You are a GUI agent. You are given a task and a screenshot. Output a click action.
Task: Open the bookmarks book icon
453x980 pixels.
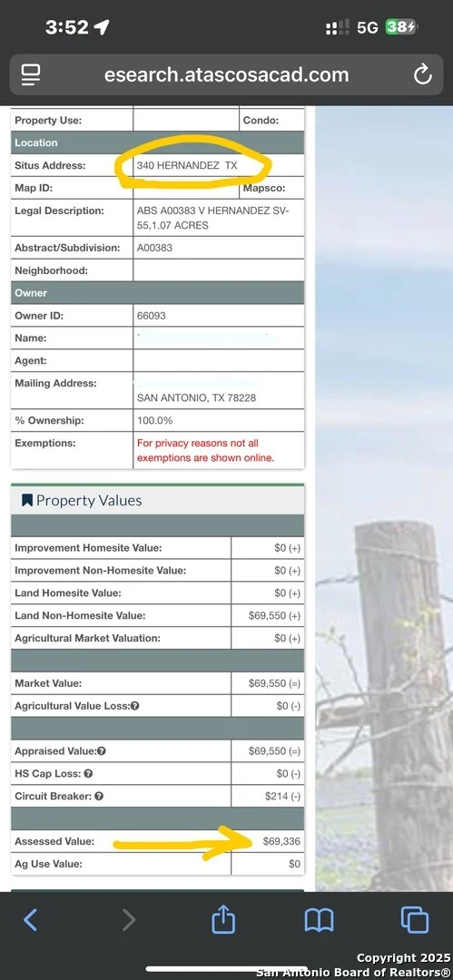(x=319, y=920)
